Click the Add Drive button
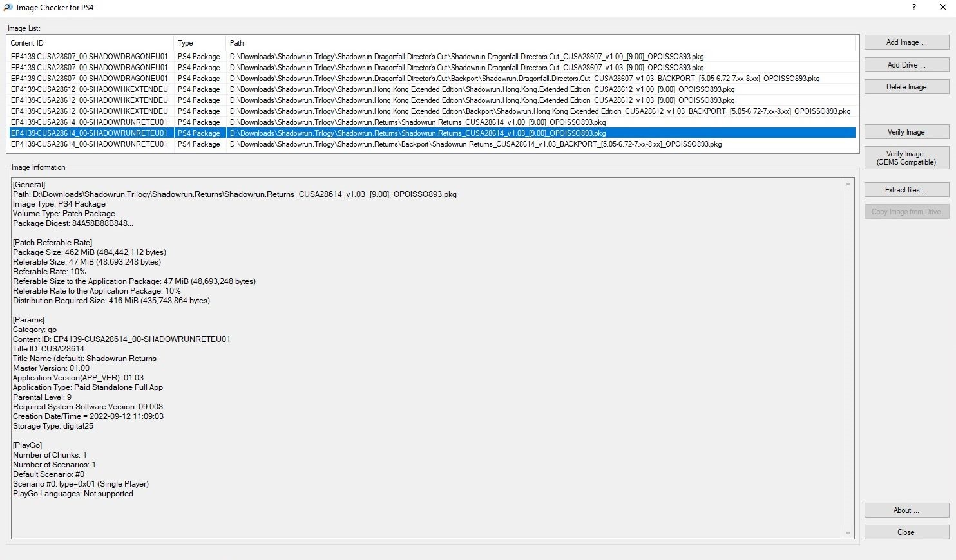The width and height of the screenshot is (956, 560). tap(906, 65)
